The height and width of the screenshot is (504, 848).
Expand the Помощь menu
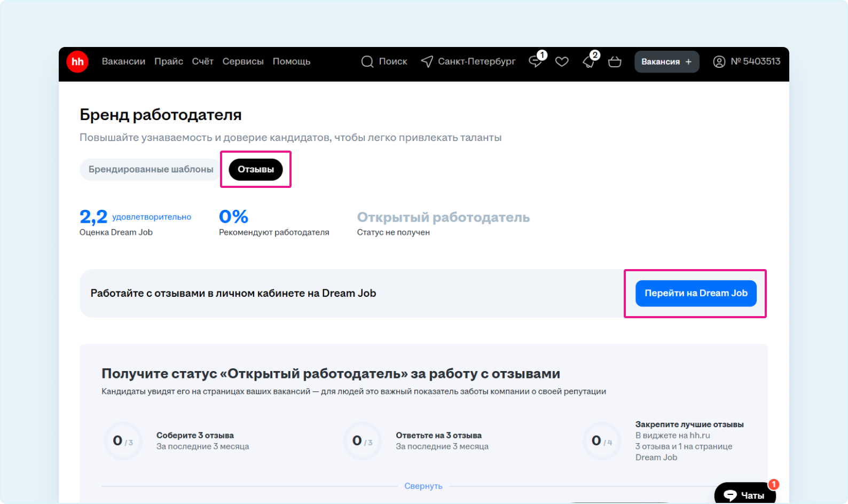[x=292, y=62]
